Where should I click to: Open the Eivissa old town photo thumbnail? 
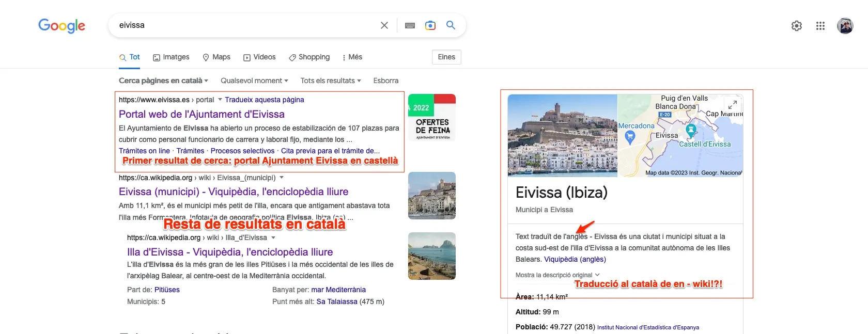(x=562, y=135)
